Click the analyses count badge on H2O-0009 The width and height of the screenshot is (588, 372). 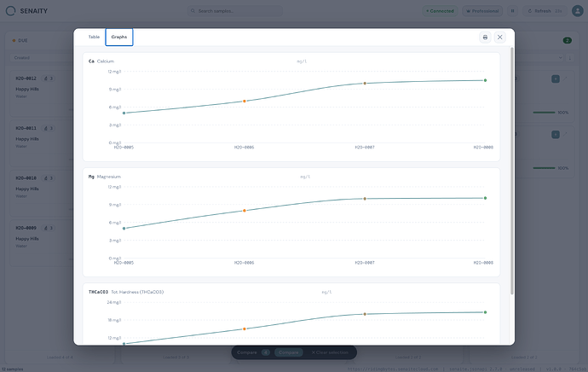(x=49, y=228)
